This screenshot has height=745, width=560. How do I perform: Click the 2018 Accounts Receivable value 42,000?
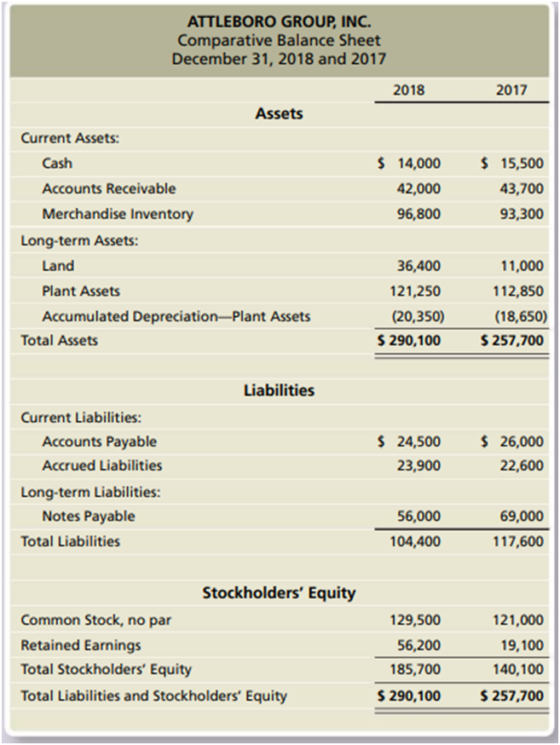click(x=419, y=188)
